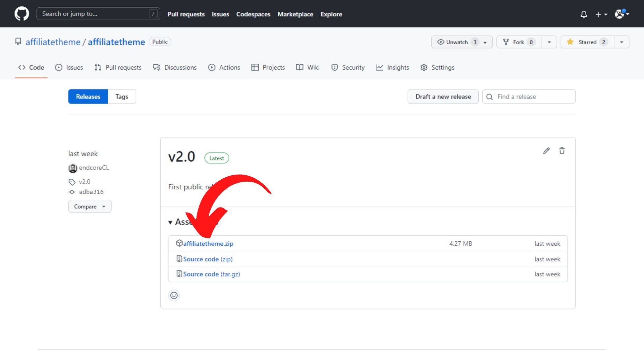Viewport: 644px width, 362px height.
Task: Open the Insights tab
Action: point(392,67)
